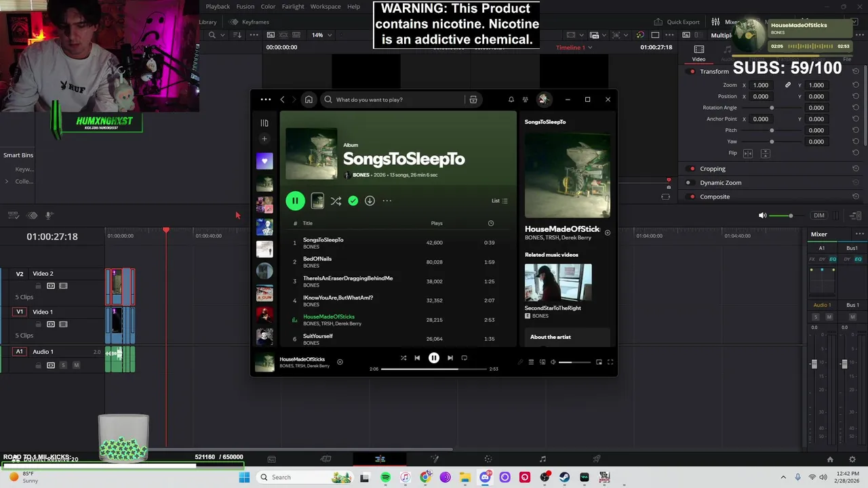Open the Workspace menu
The height and width of the screenshot is (488, 868).
click(325, 7)
